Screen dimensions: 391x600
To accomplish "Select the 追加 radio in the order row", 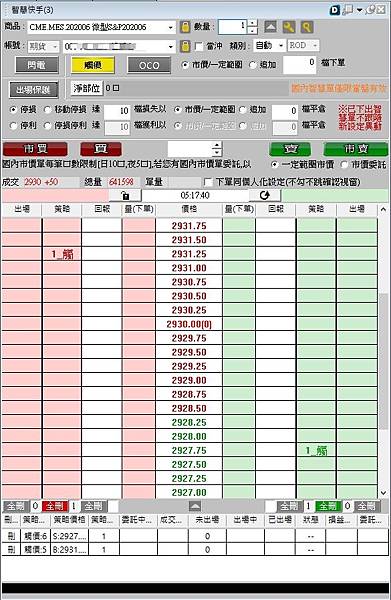I will (253, 65).
